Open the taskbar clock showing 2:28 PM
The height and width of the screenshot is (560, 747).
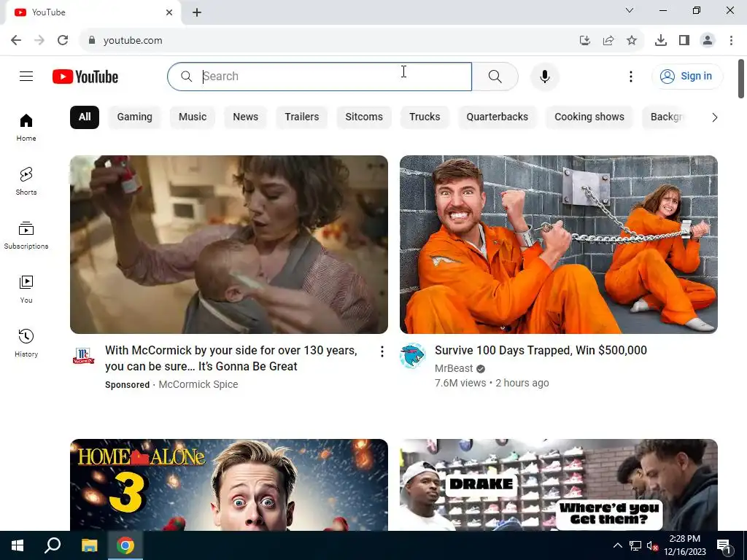[x=684, y=545]
